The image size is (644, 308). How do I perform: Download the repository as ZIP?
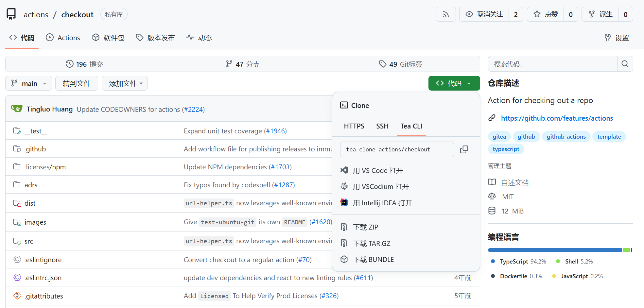(365, 227)
